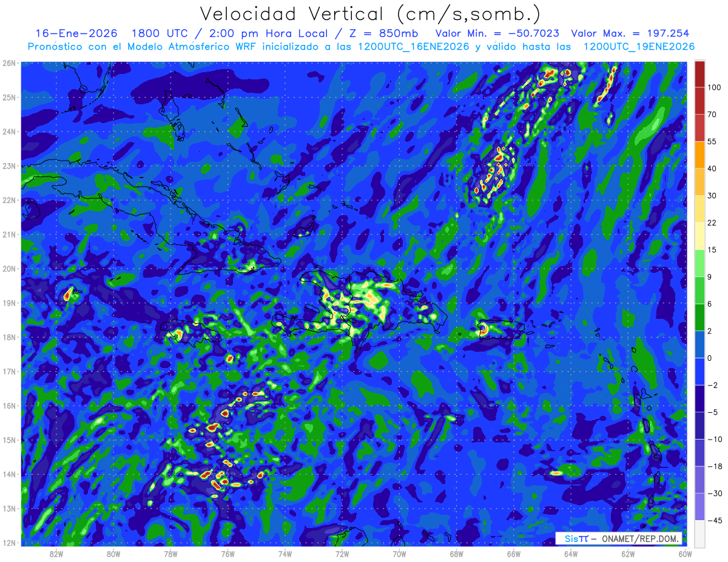Click the '62W' longitude label
The width and height of the screenshot is (728, 562).
[x=628, y=554]
